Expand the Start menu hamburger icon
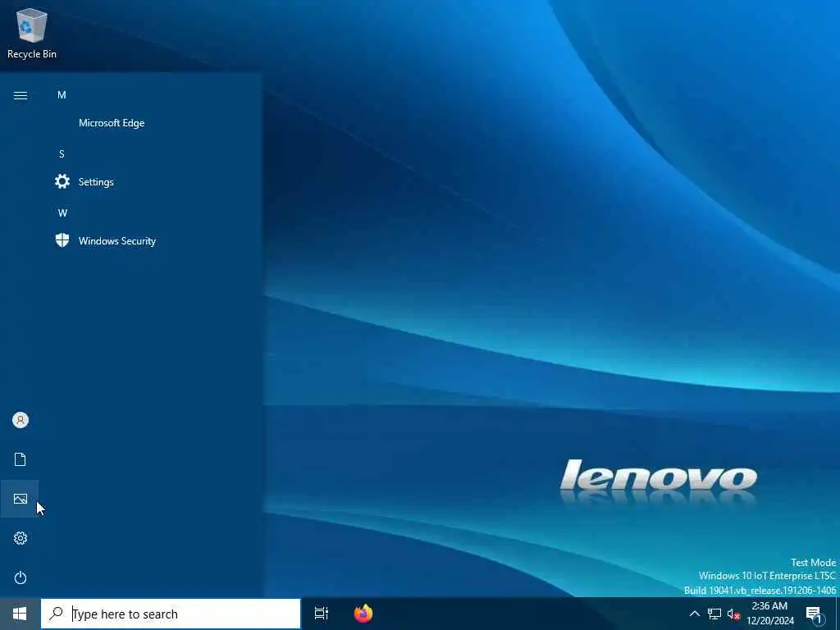Image resolution: width=840 pixels, height=630 pixels. tap(21, 95)
